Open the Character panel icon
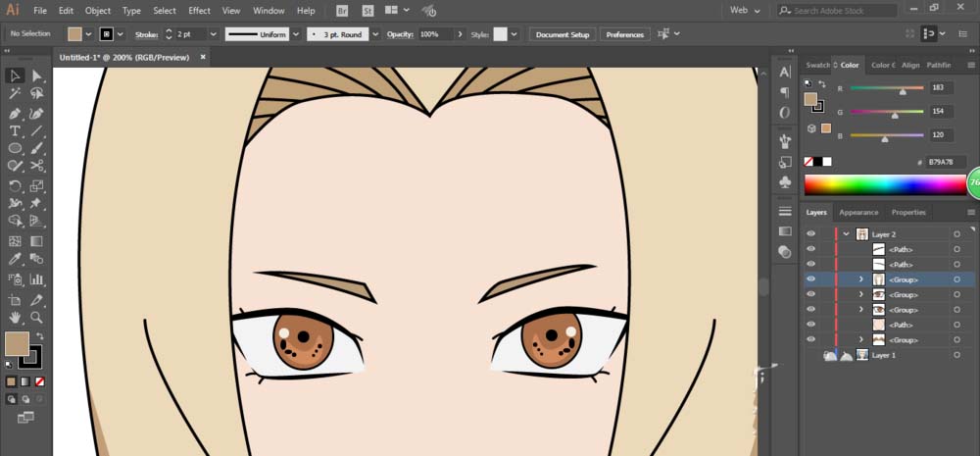This screenshot has width=980, height=456. (785, 73)
